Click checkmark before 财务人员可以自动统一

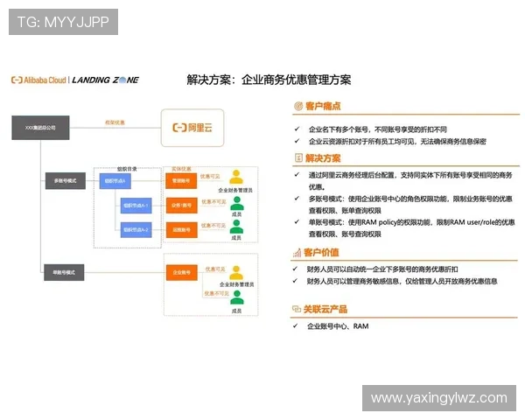point(295,269)
